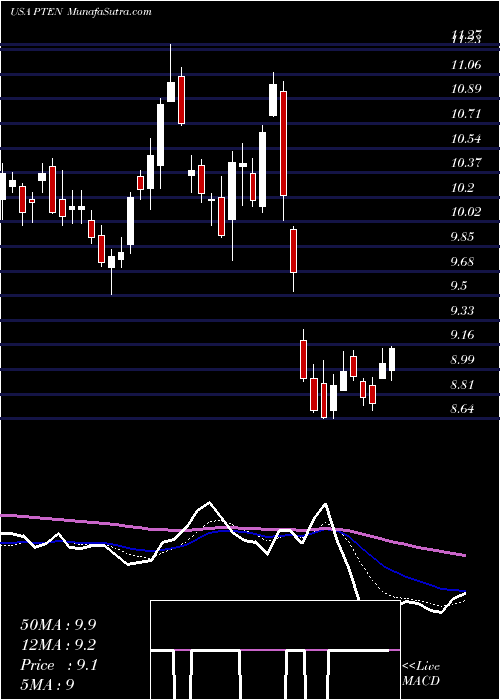Click the 10.37 price axis label
The height and width of the screenshot is (700, 500).
point(466,163)
